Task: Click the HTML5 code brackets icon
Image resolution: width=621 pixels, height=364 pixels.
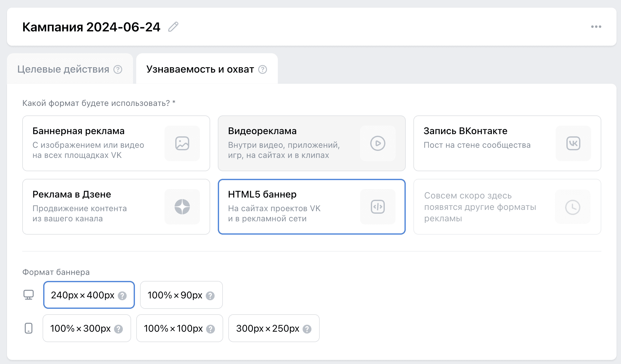Action: click(x=377, y=207)
